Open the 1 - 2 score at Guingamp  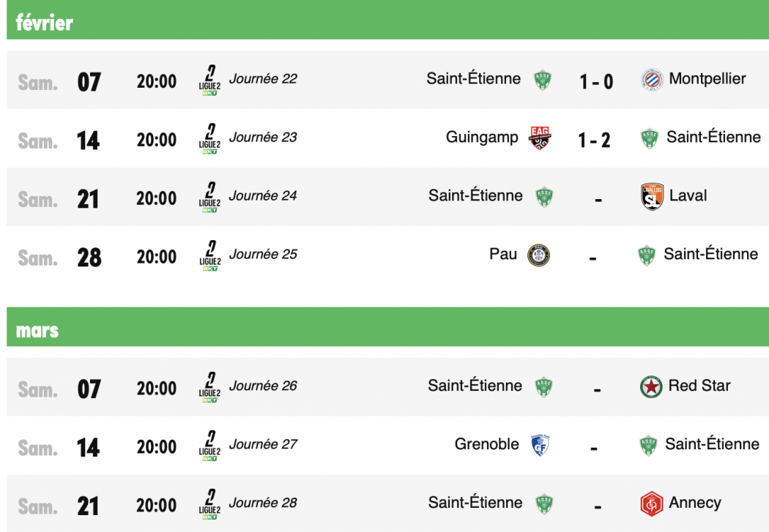click(x=594, y=140)
